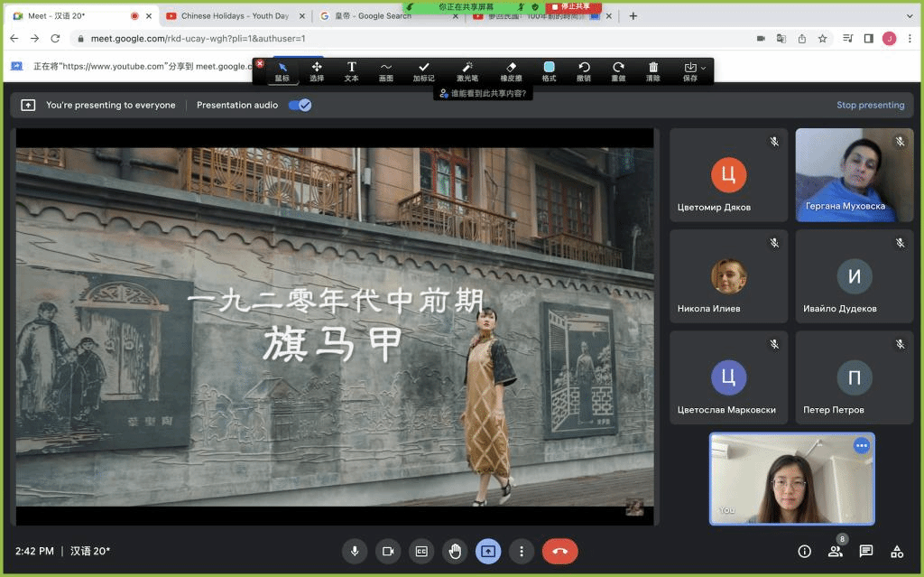Close the annotation toolbar
Screen dimensions: 924x577
[x=260, y=63]
